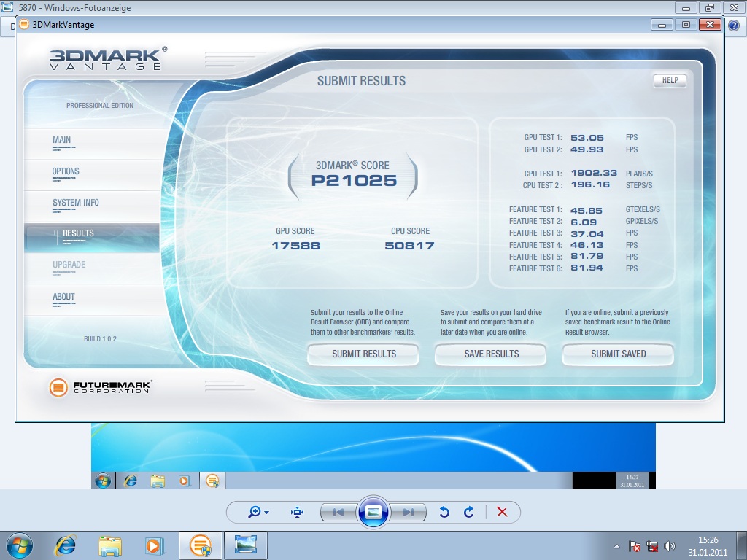Viewport: 747px width, 560px height.
Task: Open the ABOUT page
Action: point(63,297)
